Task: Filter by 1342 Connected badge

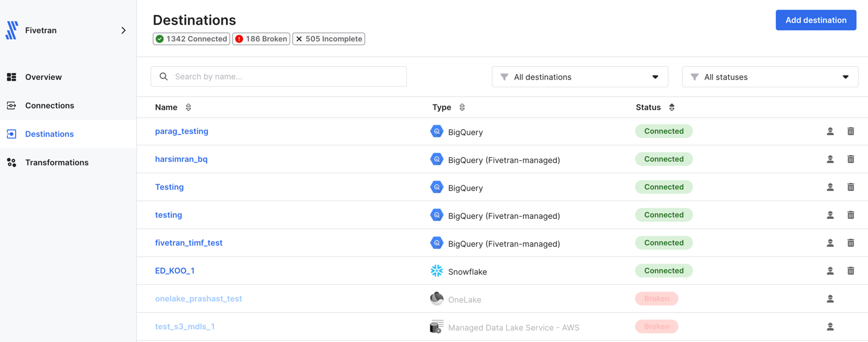Action: click(191, 39)
